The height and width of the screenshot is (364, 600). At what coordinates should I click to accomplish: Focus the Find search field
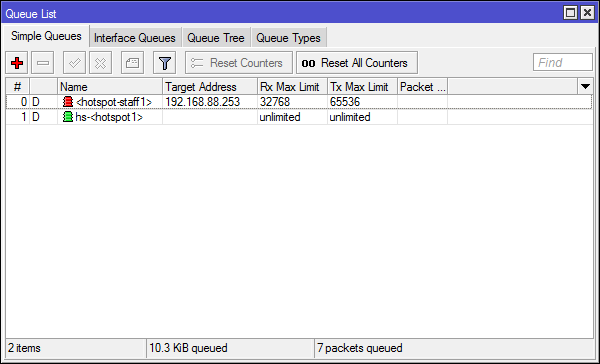pos(562,62)
